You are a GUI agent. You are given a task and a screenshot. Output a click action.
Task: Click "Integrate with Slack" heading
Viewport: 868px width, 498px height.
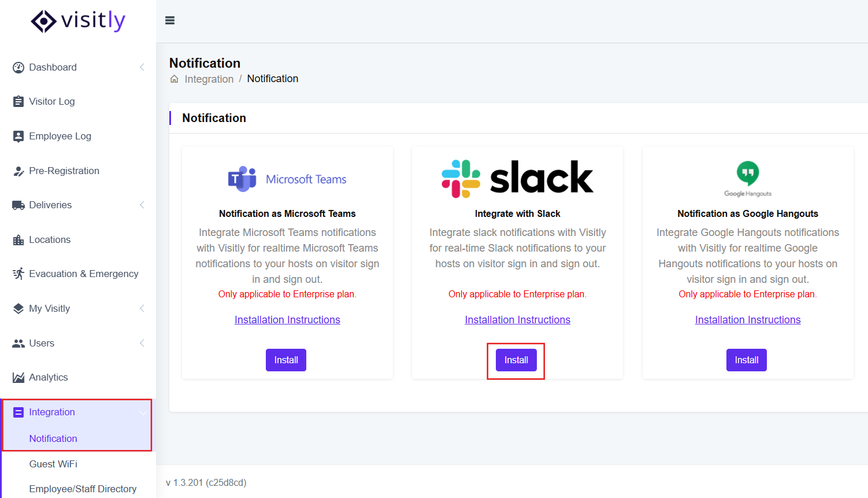click(517, 214)
